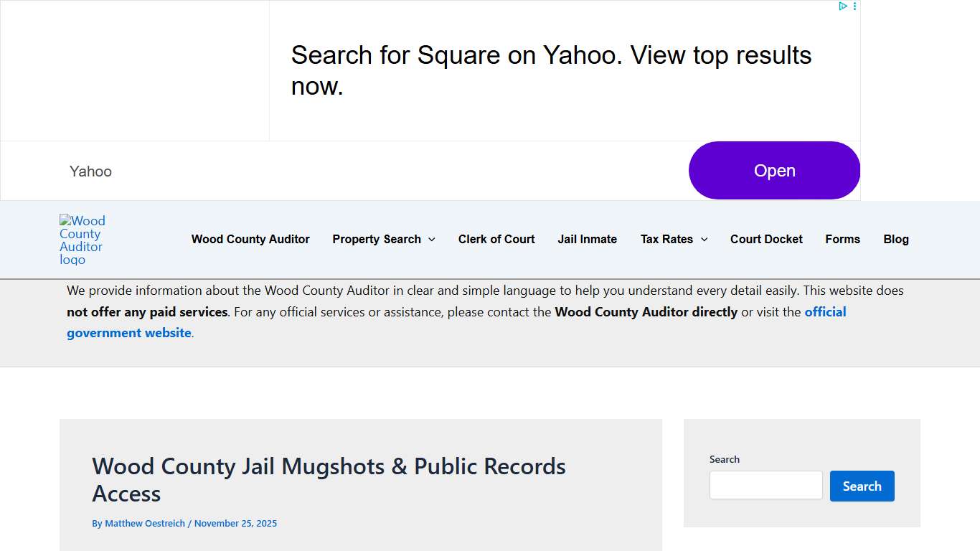The image size is (980, 551).
Task: Go to the Blog section
Action: (x=895, y=239)
